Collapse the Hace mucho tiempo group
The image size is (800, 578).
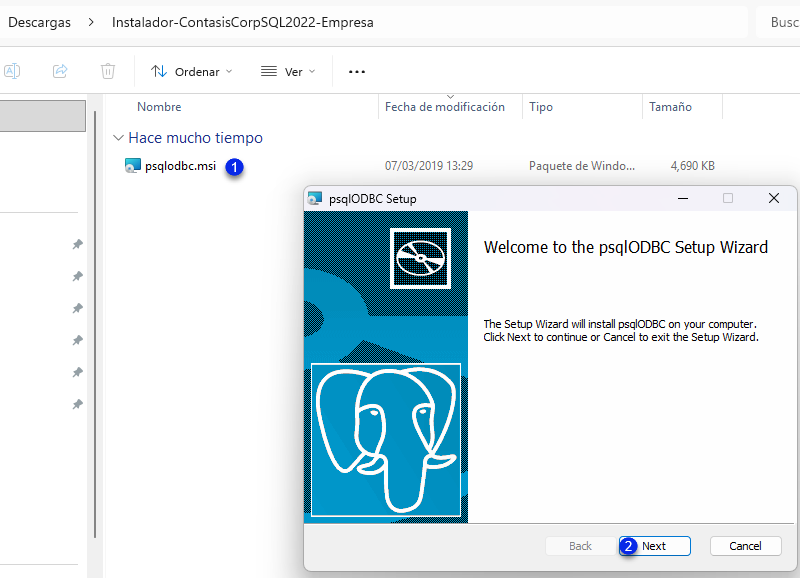point(118,138)
